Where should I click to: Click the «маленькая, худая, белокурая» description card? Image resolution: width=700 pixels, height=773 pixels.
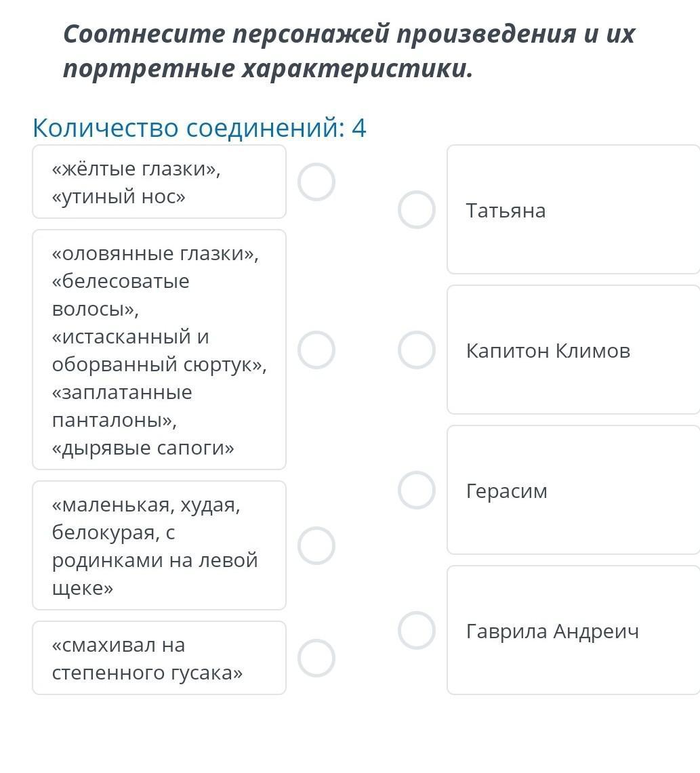159,546
